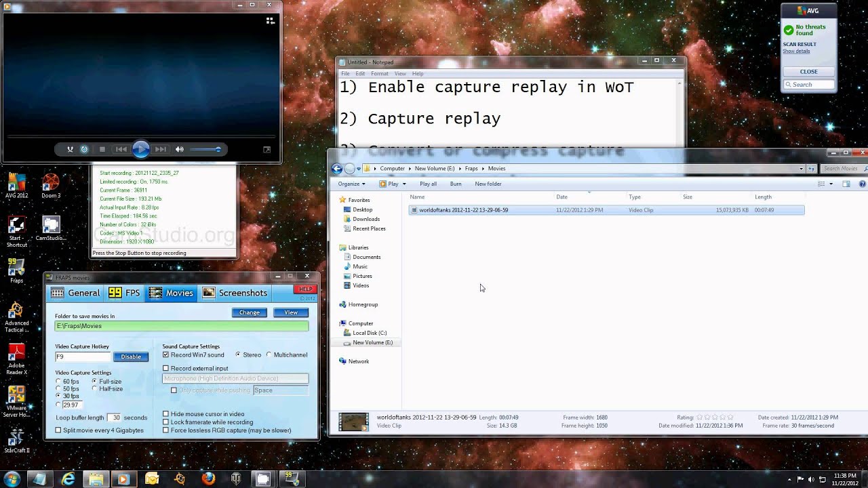Click the Explorer back arrow
868x488 pixels.
point(337,168)
